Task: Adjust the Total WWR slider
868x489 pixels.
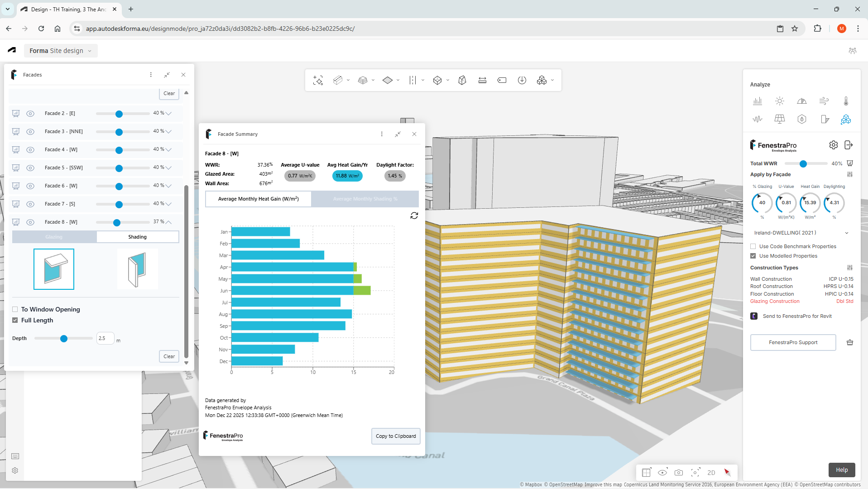Action: [x=806, y=163]
